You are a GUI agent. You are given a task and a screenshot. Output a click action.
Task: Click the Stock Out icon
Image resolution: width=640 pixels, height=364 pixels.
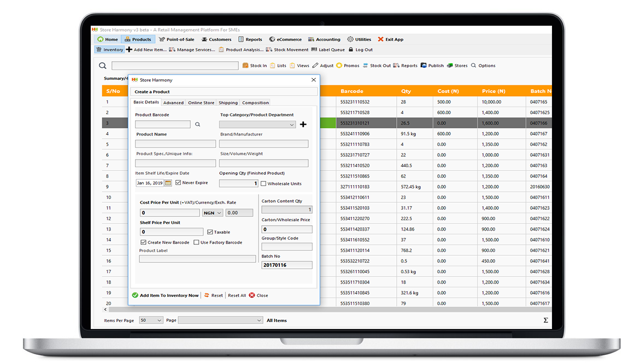[x=365, y=65]
